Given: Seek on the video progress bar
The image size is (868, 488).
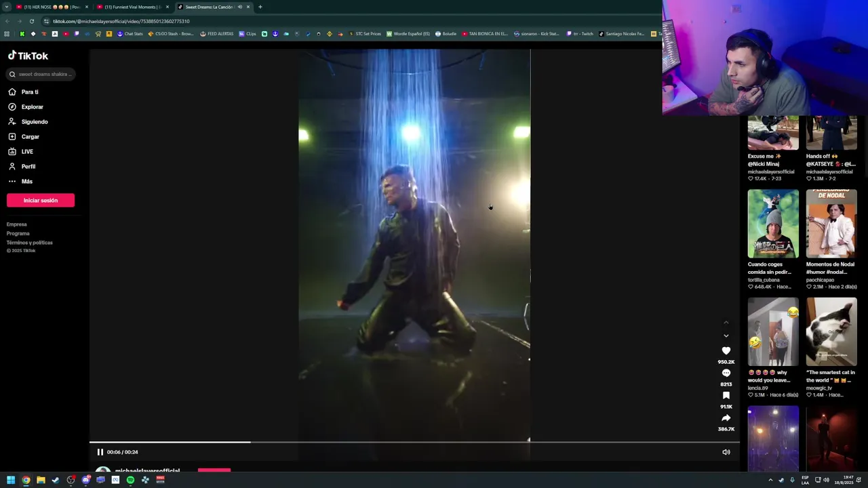Looking at the screenshot, I should (414, 443).
